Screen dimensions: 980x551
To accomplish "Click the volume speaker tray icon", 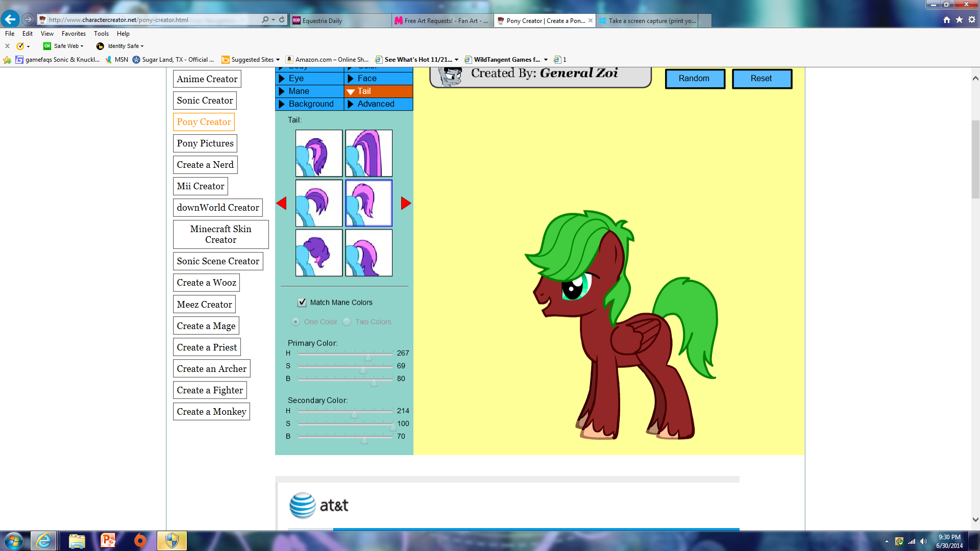I will (923, 541).
